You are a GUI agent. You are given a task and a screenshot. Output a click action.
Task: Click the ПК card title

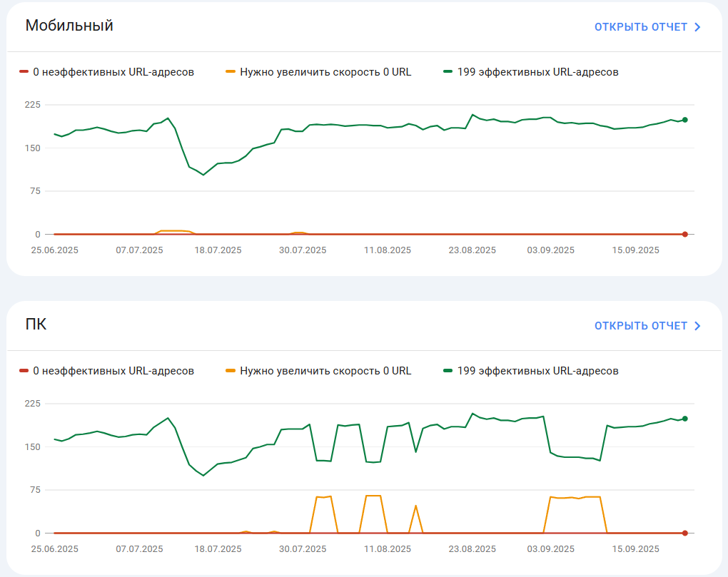tap(36, 324)
